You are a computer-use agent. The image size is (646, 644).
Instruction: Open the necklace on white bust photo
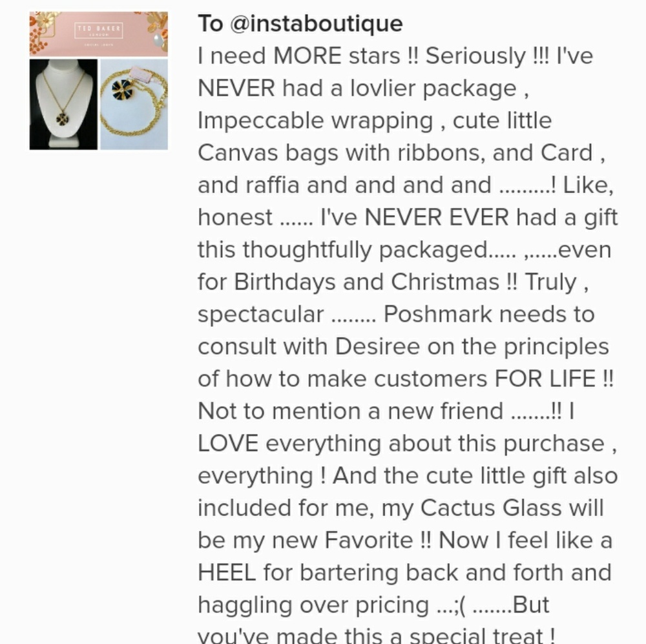coord(63,104)
